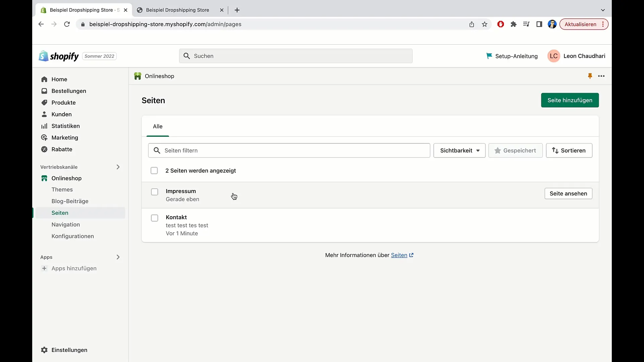Click the Seiten hyperlink at bottom
Image resolution: width=644 pixels, height=362 pixels.
399,255
